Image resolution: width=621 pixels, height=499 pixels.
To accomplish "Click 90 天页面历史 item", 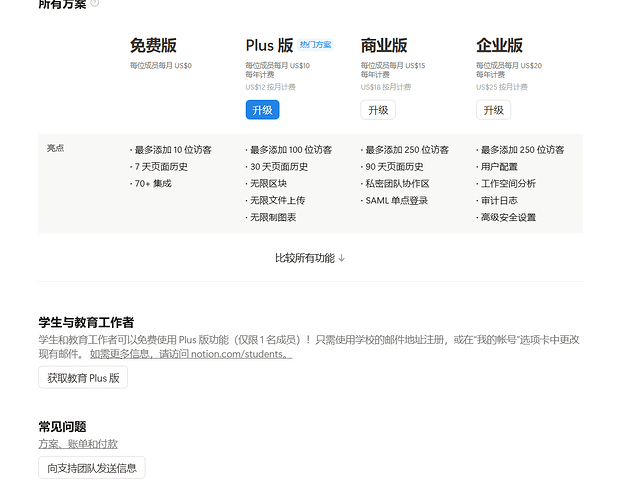I will coord(392,167).
